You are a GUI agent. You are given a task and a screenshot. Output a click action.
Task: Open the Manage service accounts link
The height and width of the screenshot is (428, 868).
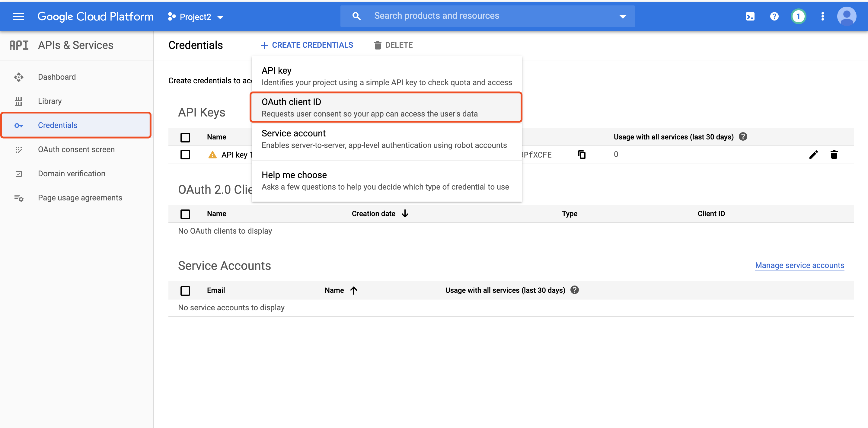pyautogui.click(x=799, y=265)
